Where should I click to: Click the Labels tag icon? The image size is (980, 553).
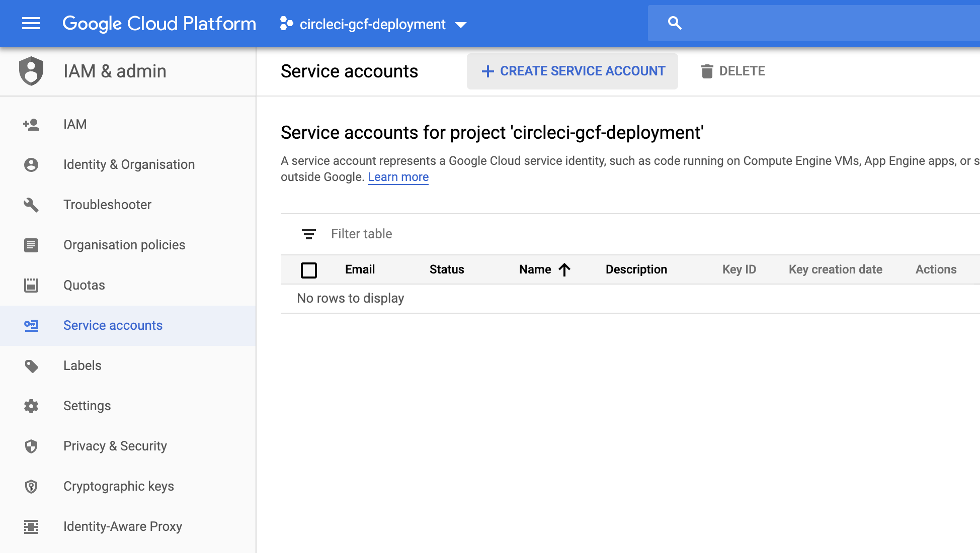[31, 365]
